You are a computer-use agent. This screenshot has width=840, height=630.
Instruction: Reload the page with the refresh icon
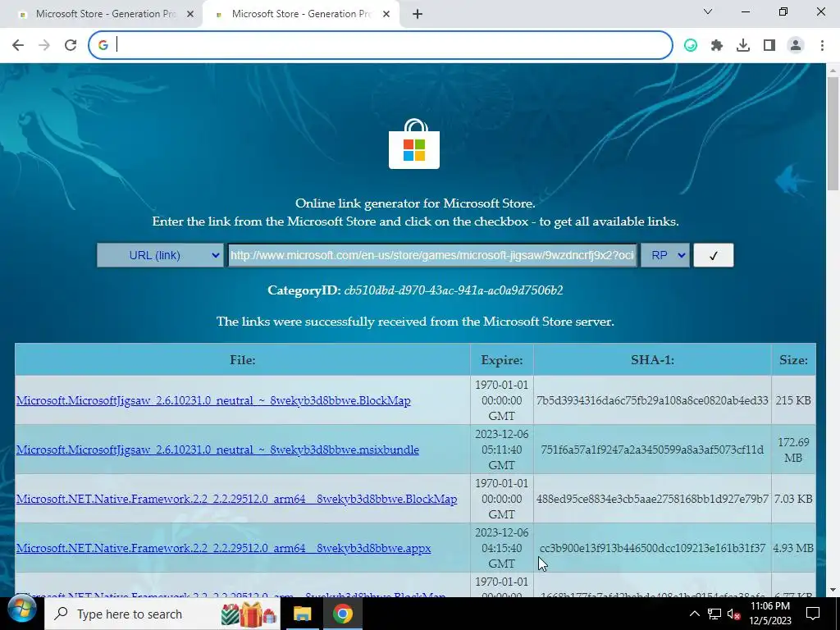point(71,45)
